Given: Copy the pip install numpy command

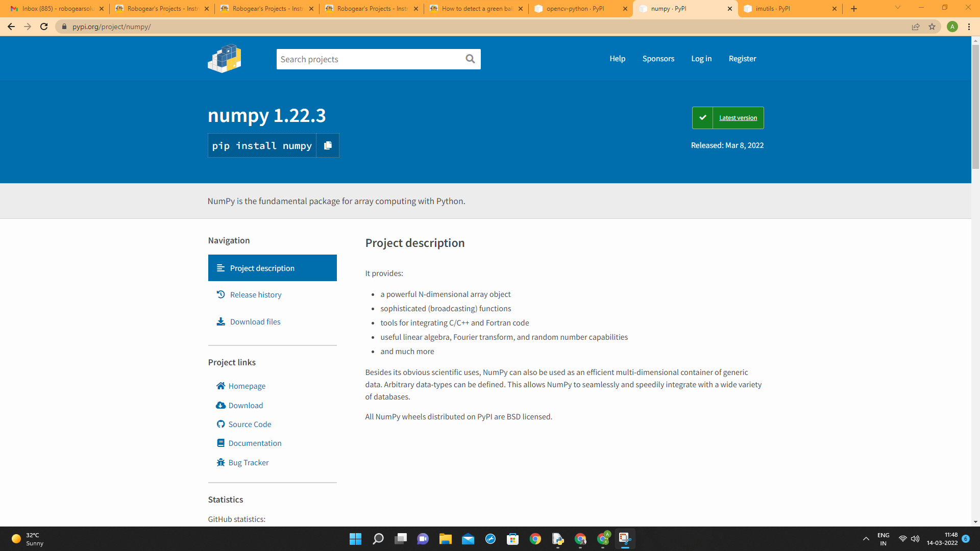Looking at the screenshot, I should coord(328,145).
